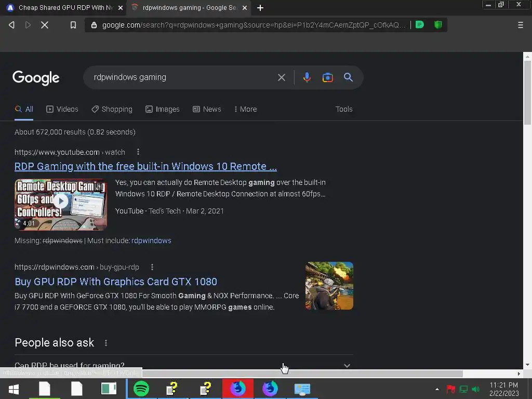This screenshot has height=399, width=532.
Task: Submit search with magnifying glass icon
Action: [x=348, y=77]
